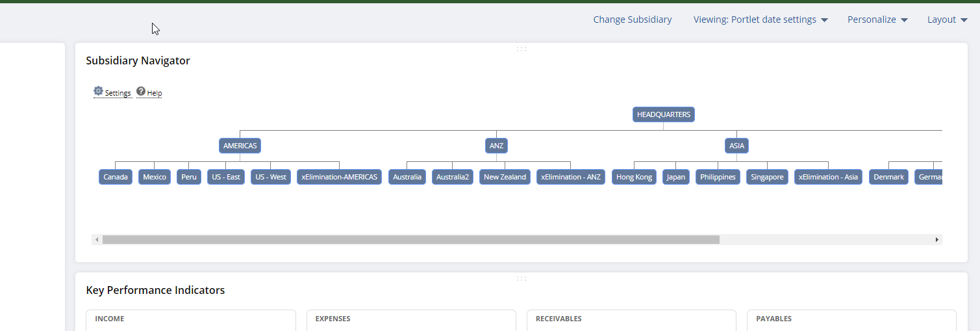Select the AMERICAS subsidiary node
The width and height of the screenshot is (980, 331).
(240, 146)
